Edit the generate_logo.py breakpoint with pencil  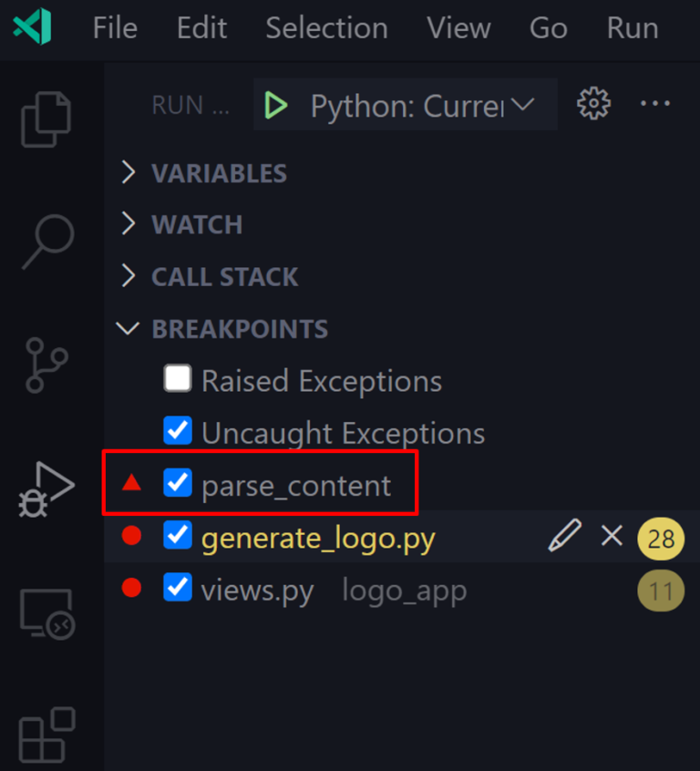coord(564,537)
